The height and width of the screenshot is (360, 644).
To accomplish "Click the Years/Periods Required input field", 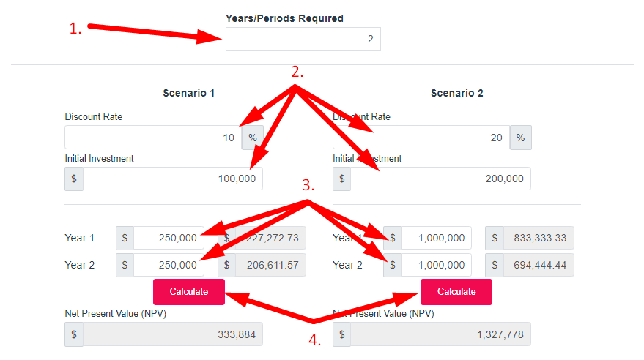I will (303, 40).
